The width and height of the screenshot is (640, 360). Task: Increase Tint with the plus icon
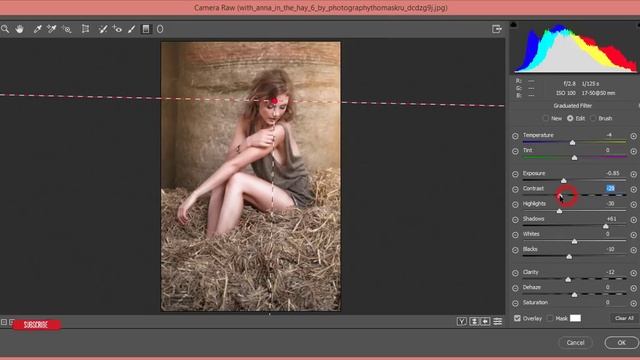tap(633, 151)
